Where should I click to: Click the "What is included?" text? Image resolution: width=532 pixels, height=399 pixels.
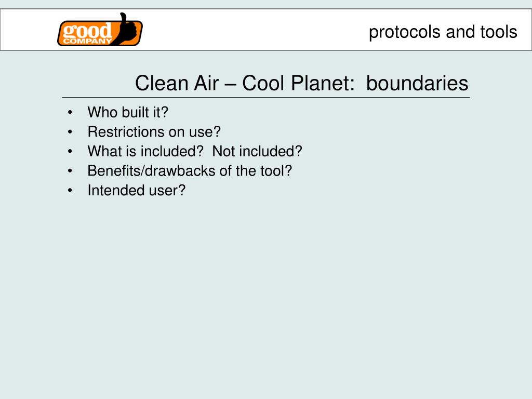pyautogui.click(x=145, y=151)
